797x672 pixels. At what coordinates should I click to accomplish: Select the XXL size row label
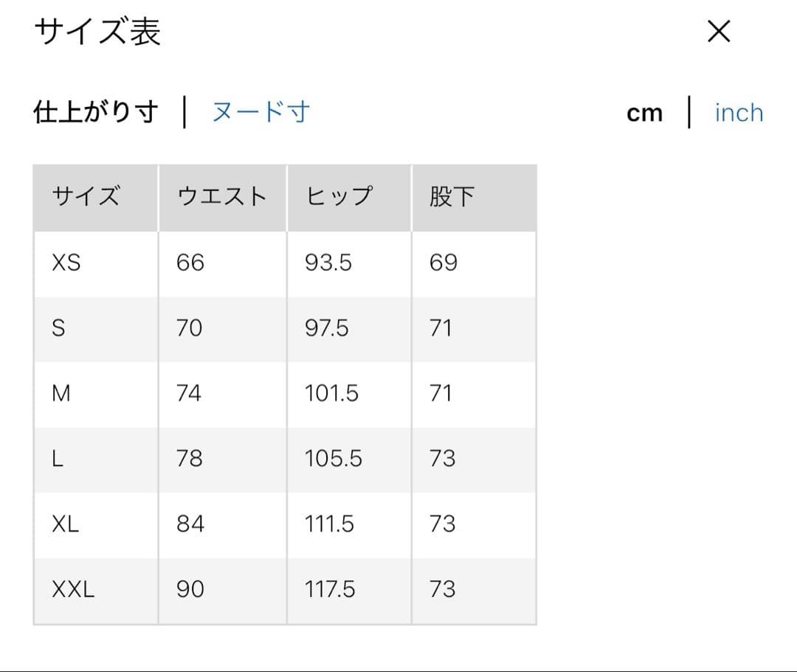click(x=73, y=589)
